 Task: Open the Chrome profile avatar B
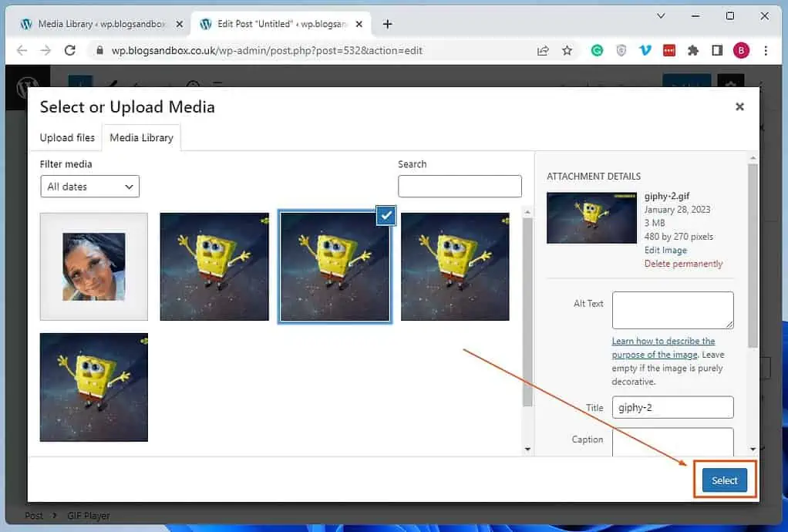tap(741, 49)
